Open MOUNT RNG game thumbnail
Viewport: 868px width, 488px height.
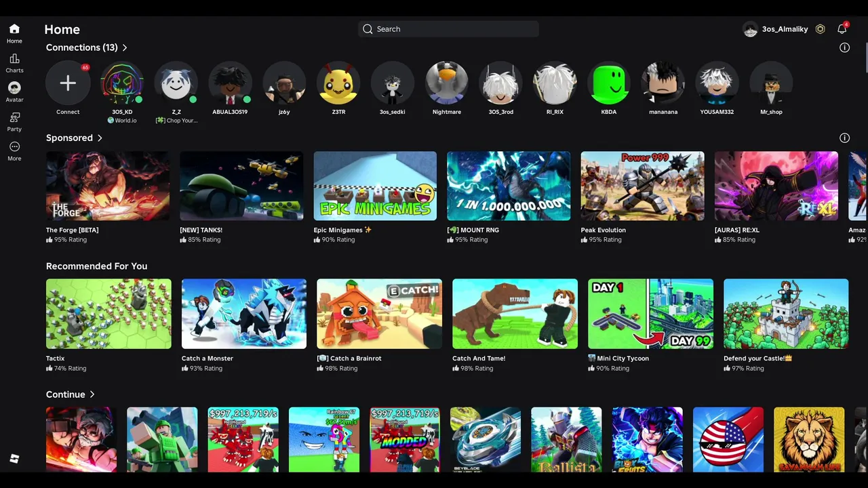tap(509, 186)
